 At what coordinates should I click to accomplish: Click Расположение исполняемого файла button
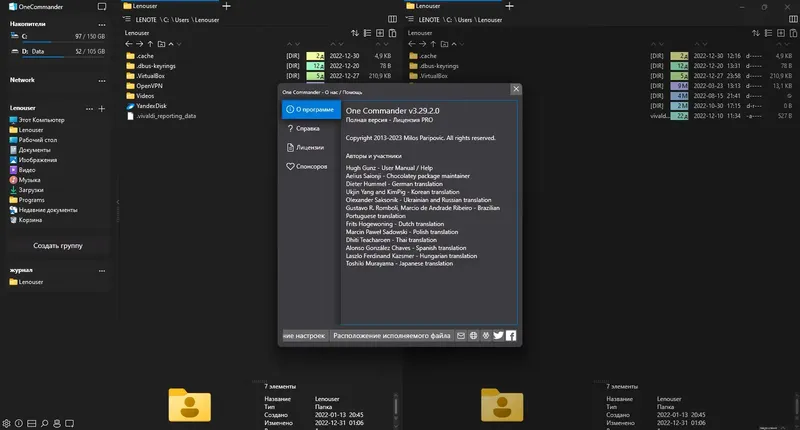click(391, 336)
